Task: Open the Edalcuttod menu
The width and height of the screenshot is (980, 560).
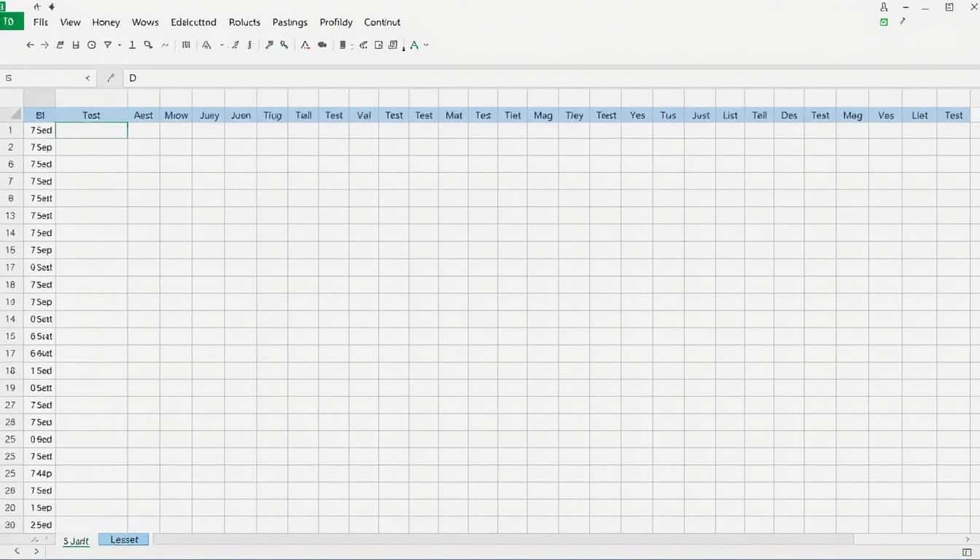Action: (194, 23)
